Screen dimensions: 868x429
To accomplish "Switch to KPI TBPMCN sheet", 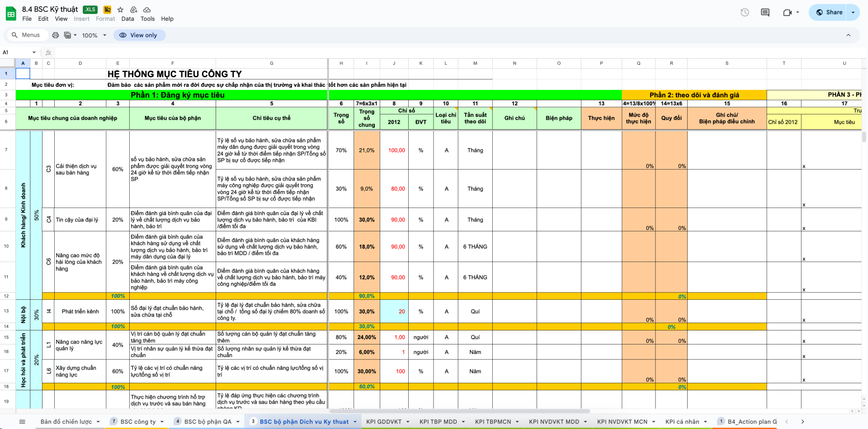I will pos(493,422).
